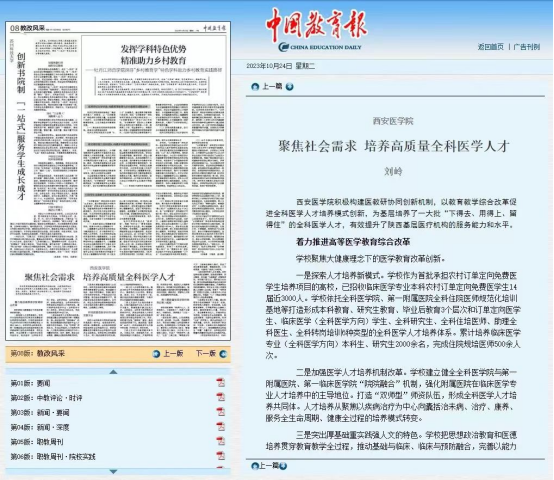
Task: Click article 创新书院制 in page preview
Action: click(44, 147)
